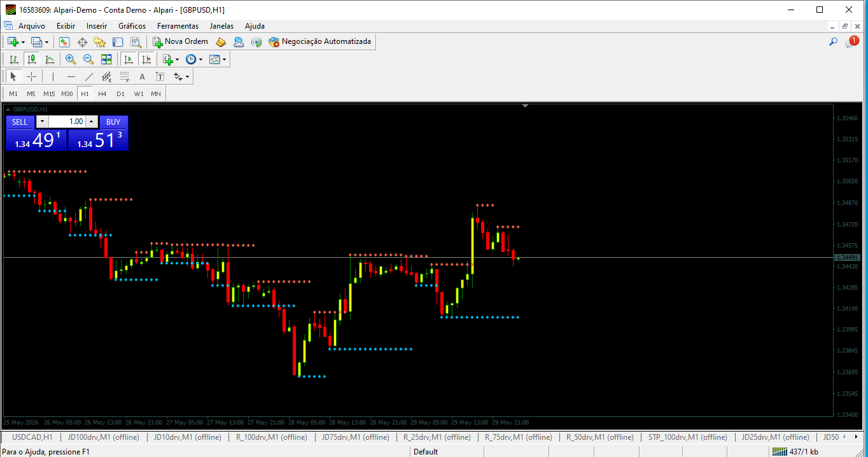Click the Nova Ordem button
The height and width of the screenshot is (457, 868).
pyautogui.click(x=181, y=42)
